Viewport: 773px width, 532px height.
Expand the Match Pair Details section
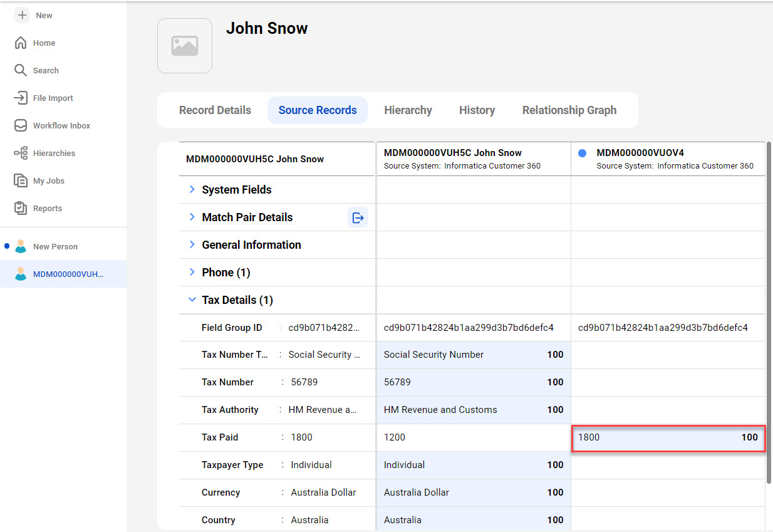pos(192,217)
